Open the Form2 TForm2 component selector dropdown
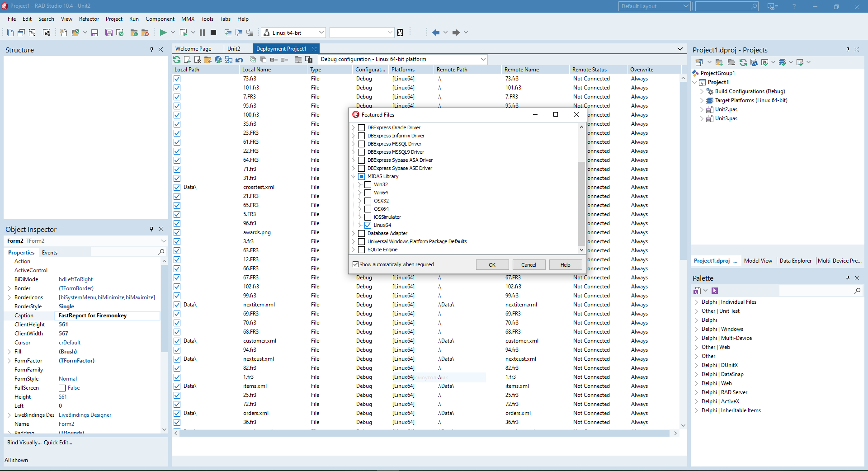This screenshot has height=471, width=868. (x=164, y=241)
